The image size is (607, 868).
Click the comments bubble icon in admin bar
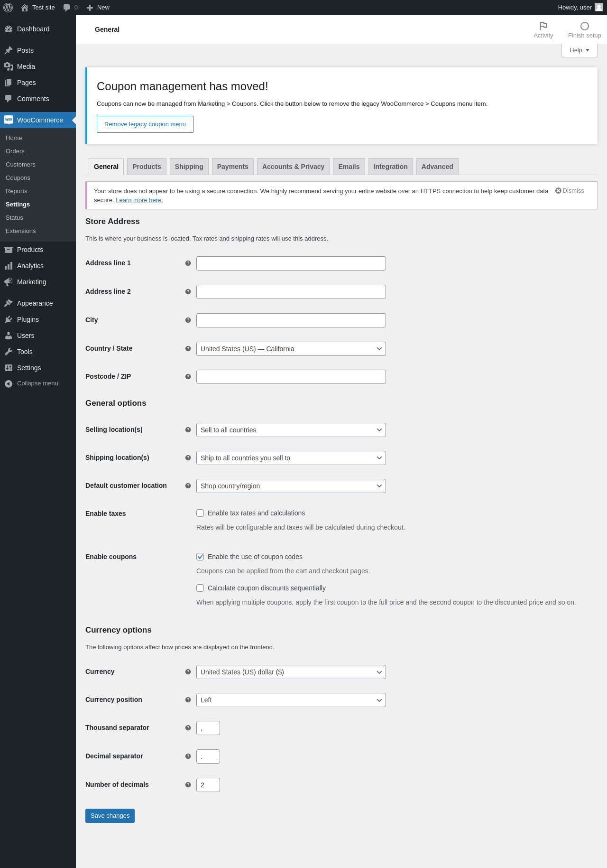(x=66, y=8)
